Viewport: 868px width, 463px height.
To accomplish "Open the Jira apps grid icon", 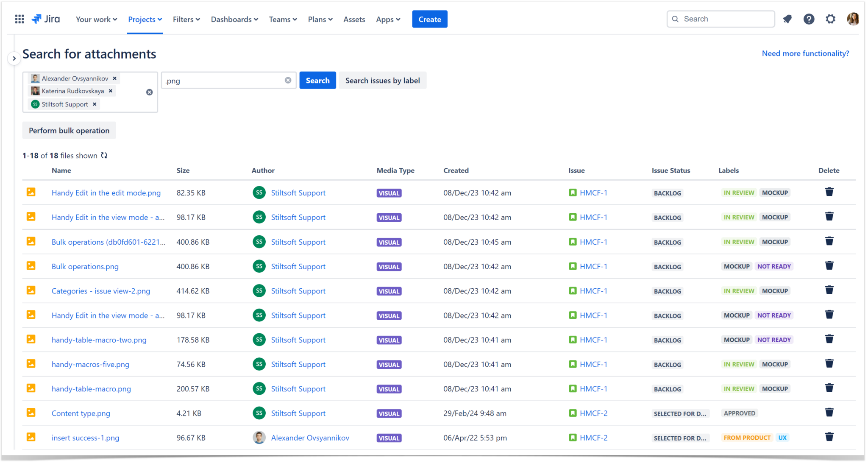I will [19, 19].
